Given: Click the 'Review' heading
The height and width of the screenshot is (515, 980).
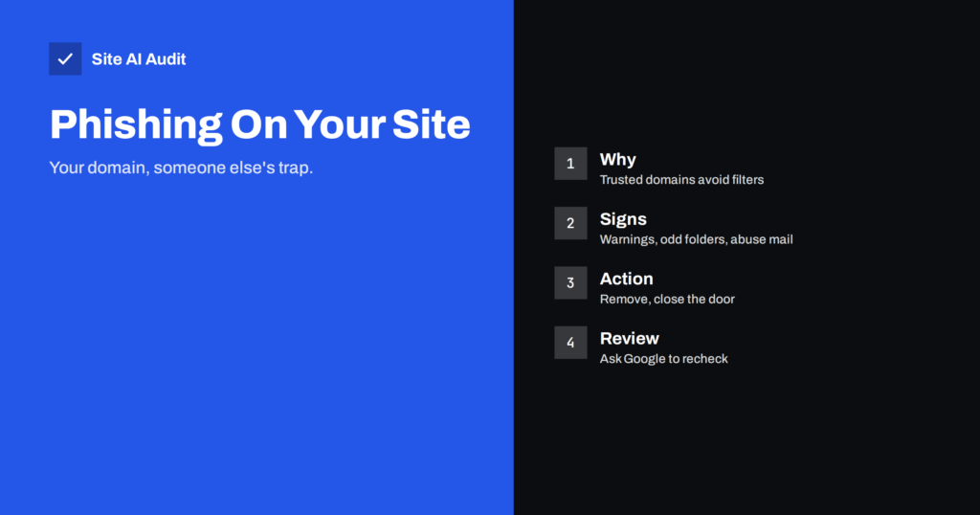Looking at the screenshot, I should click(x=630, y=339).
